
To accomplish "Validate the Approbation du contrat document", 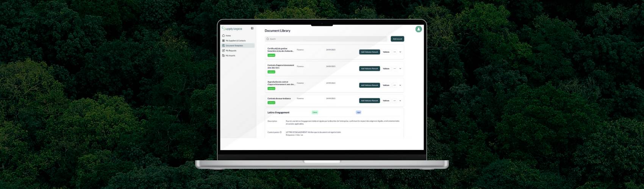I will click(x=386, y=85).
